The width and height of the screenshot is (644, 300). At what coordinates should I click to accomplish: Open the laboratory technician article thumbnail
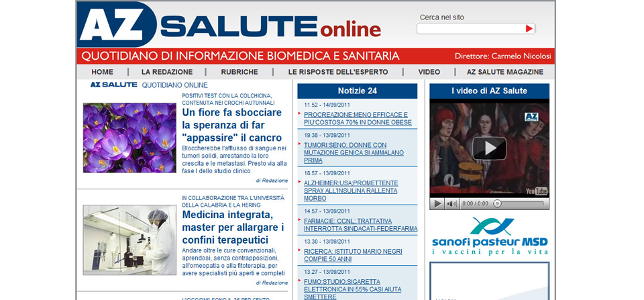[x=129, y=240]
